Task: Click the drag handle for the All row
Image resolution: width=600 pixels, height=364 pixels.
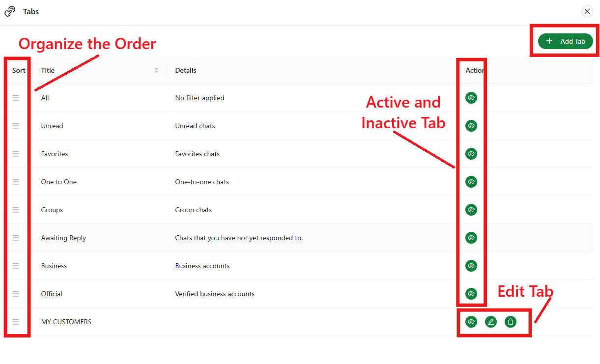Action: [x=16, y=98]
